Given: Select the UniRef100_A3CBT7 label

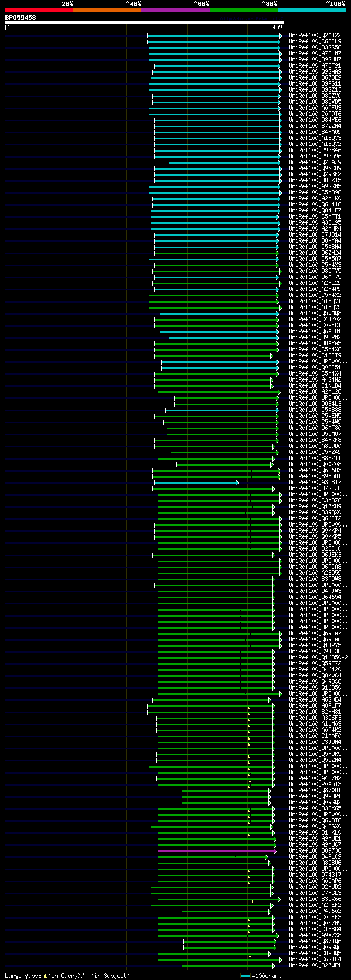Looking at the screenshot, I should point(315,482).
